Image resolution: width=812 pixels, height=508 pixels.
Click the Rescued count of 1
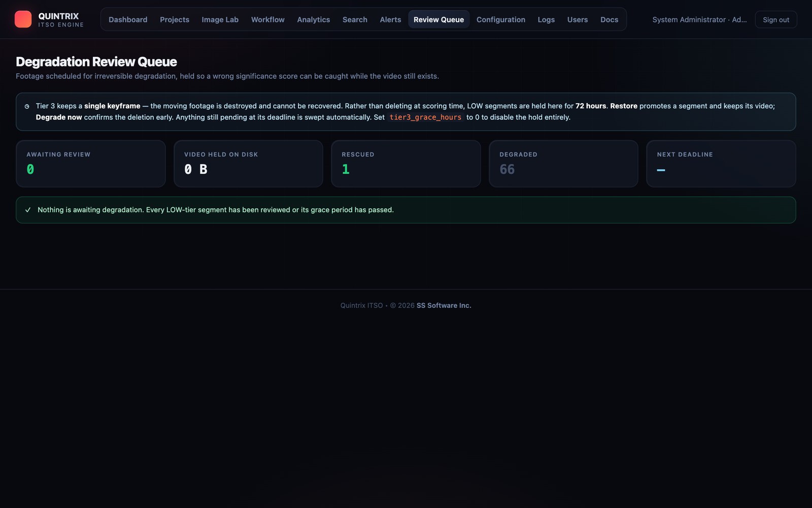[x=346, y=169]
